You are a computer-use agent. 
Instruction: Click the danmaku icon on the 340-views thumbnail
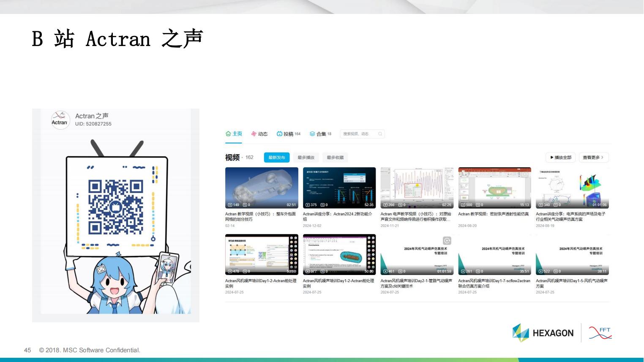point(556,205)
